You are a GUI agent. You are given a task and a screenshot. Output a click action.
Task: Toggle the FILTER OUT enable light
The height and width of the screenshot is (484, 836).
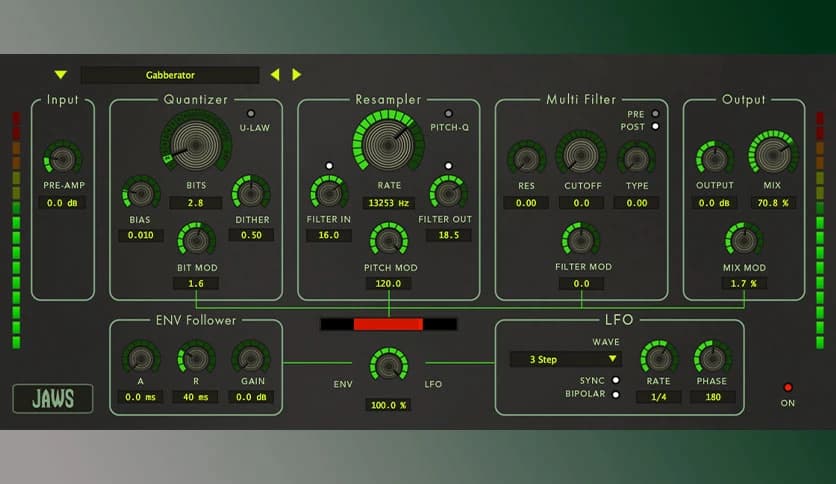(x=448, y=166)
